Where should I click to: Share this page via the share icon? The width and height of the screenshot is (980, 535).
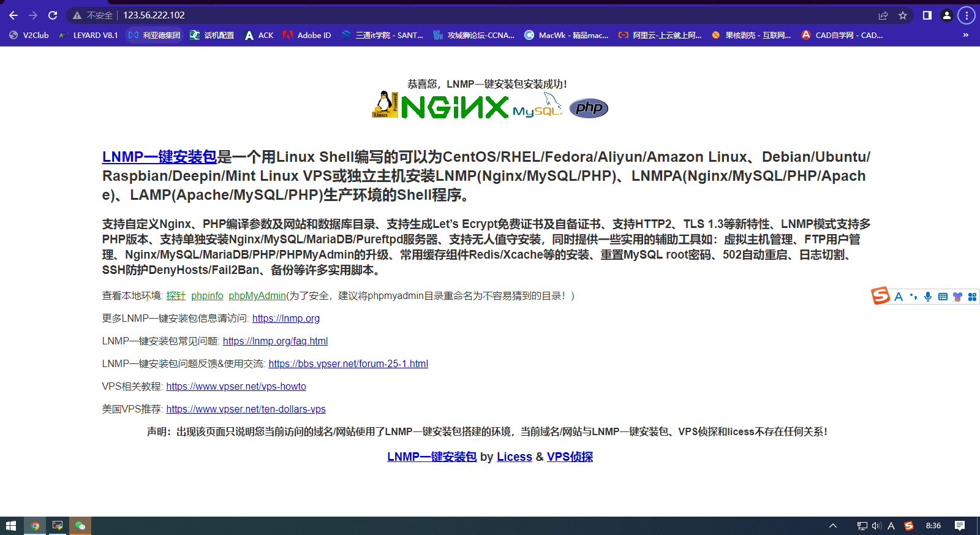point(883,15)
